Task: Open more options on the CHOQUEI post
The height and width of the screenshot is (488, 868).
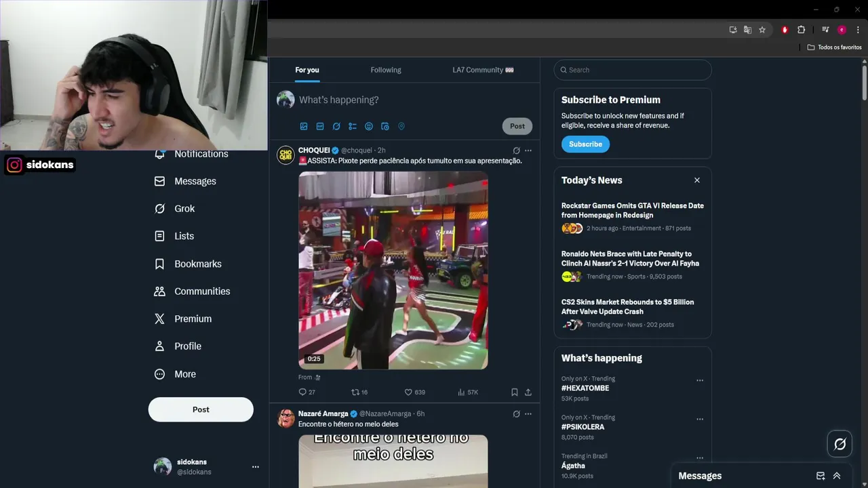Action: (x=528, y=150)
